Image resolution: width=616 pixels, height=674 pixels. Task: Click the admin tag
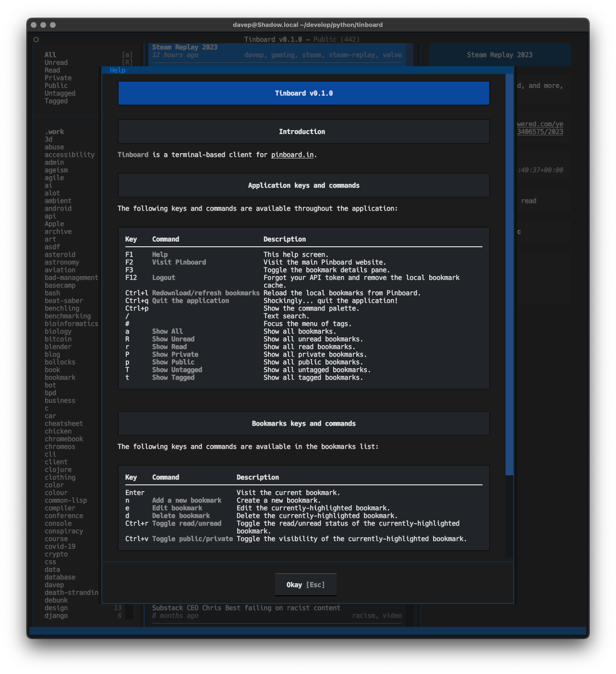[54, 162]
